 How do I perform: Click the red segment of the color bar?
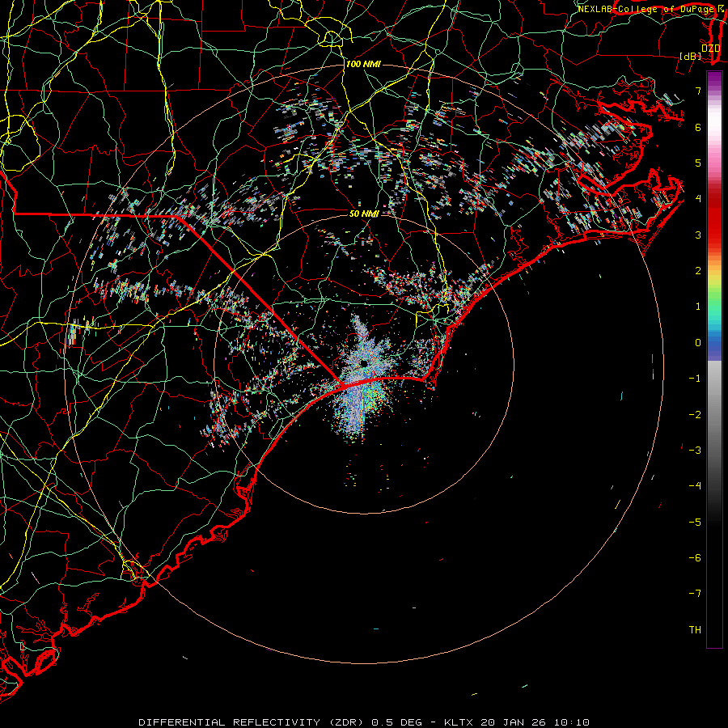714,216
